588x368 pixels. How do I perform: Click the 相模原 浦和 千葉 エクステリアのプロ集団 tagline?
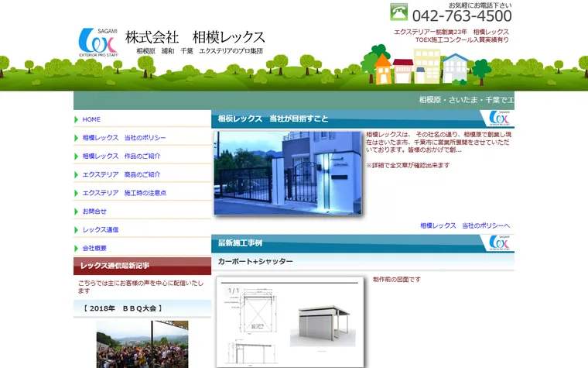click(200, 51)
